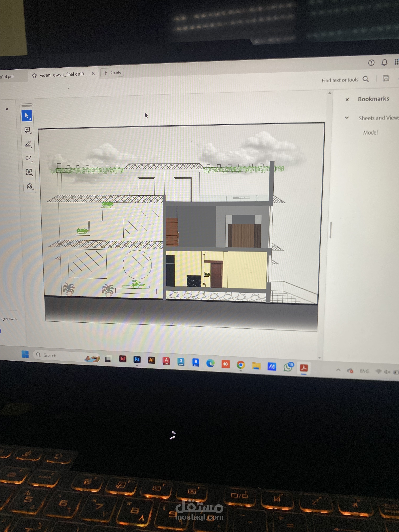This screenshot has width=399, height=532.
Task: Click the agreements link
Action: coord(9,319)
